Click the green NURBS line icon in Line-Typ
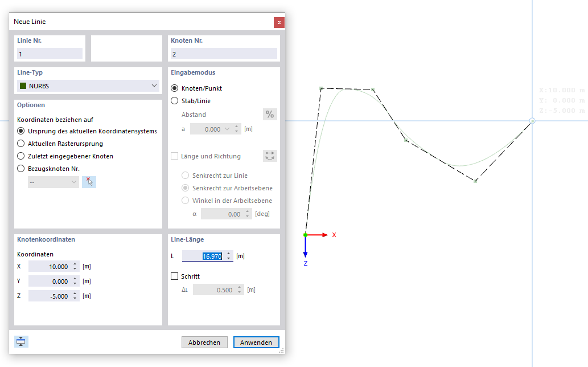 pyautogui.click(x=23, y=85)
